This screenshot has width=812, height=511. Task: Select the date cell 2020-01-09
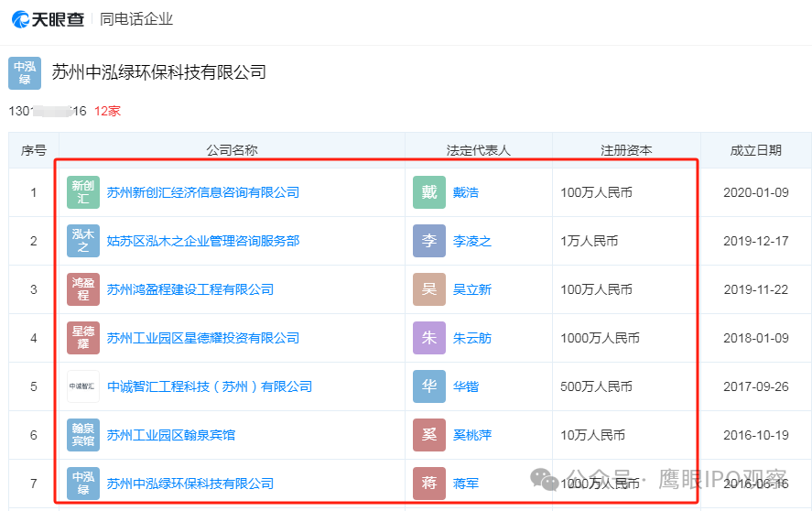click(756, 193)
